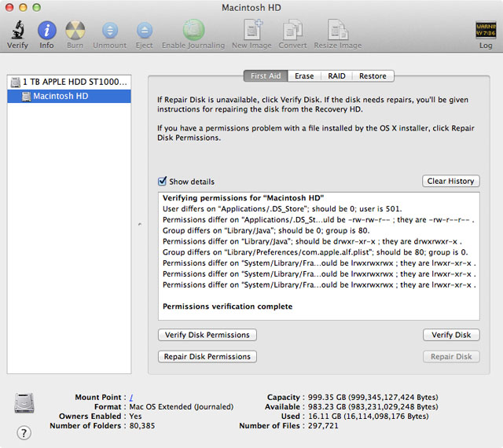Viewport: 503px width, 448px height.
Task: Click the window title Macintosh HD
Action: (251, 8)
